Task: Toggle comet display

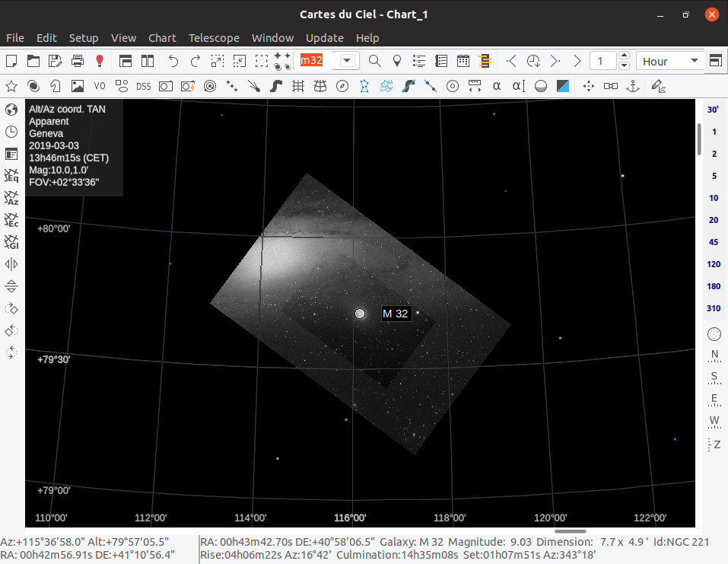Action: coord(254,86)
